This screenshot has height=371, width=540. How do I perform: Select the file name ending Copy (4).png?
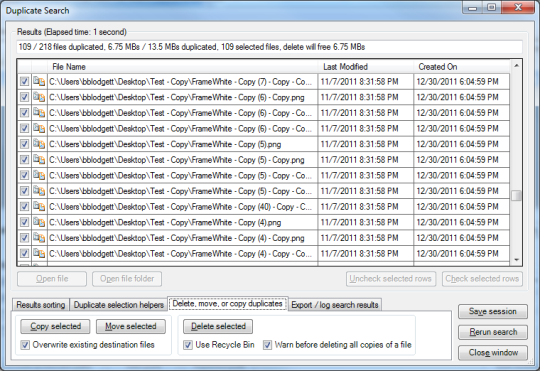(x=165, y=222)
